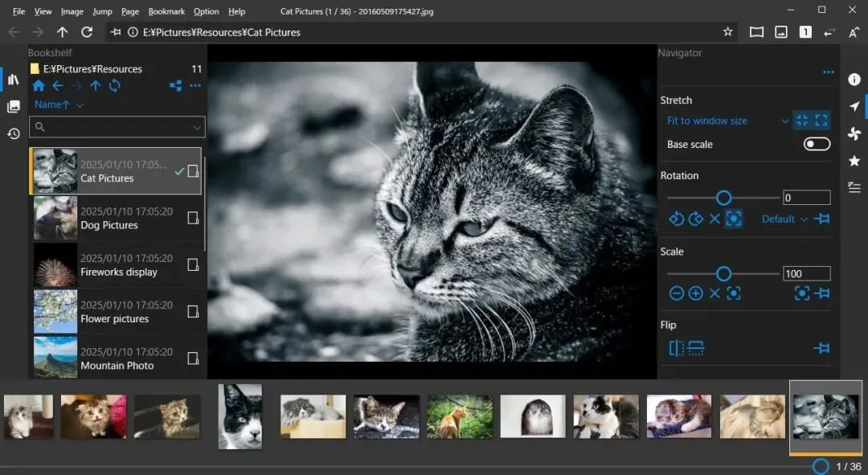Click the Rotation angle slider handle

tap(724, 198)
